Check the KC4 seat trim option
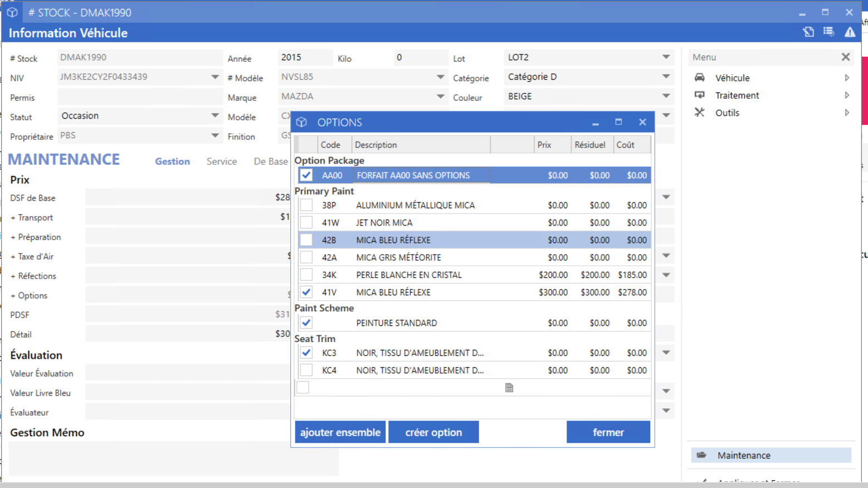The height and width of the screenshot is (488, 868). click(306, 370)
